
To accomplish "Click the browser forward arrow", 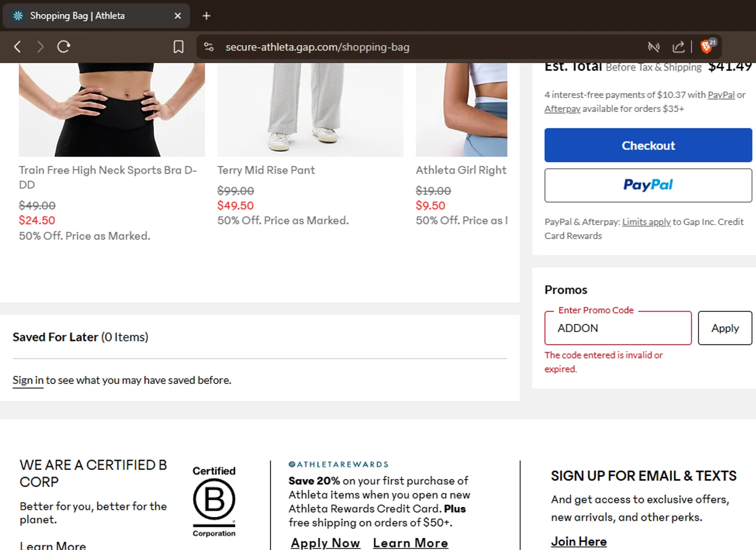I will [x=40, y=47].
